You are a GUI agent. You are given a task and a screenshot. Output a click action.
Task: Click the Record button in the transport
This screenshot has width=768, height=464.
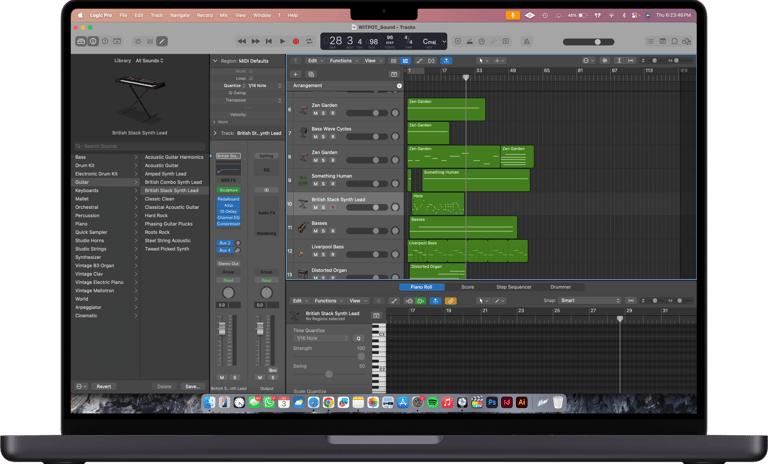(296, 41)
